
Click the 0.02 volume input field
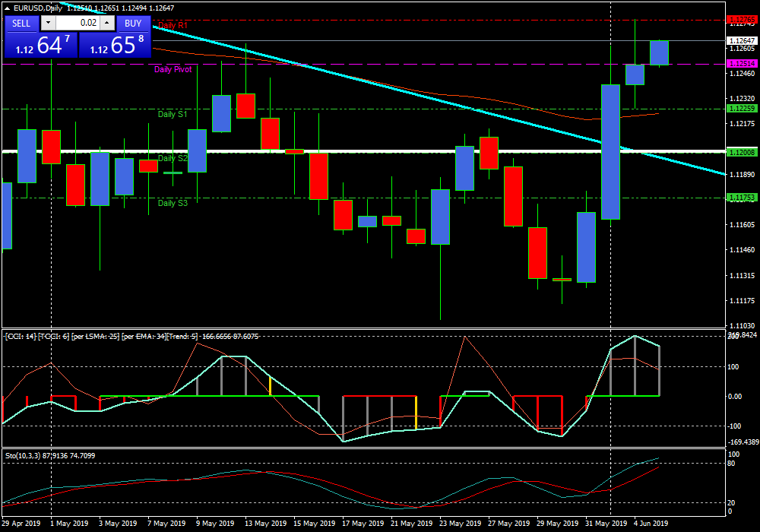coord(78,23)
